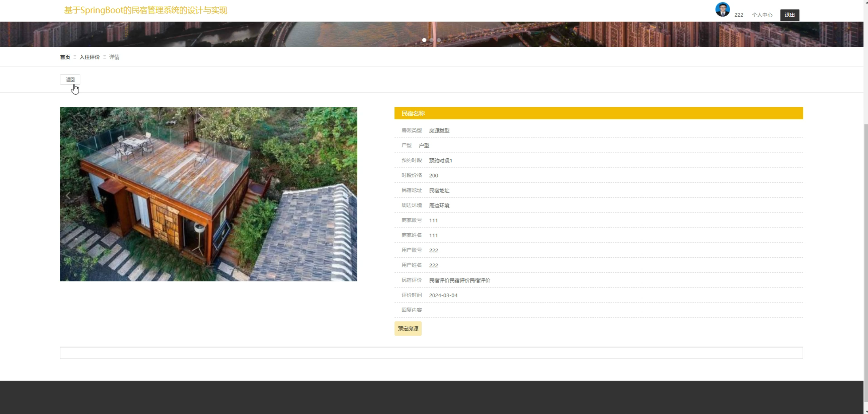Click 预定房源 button
The image size is (868, 414).
(x=408, y=329)
